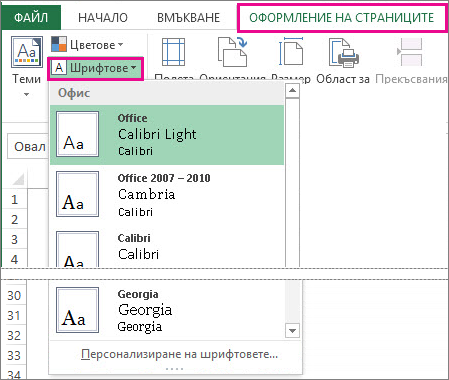Viewport: 449px width, 380px height.
Task: Select row header 2
Action: [x=14, y=219]
